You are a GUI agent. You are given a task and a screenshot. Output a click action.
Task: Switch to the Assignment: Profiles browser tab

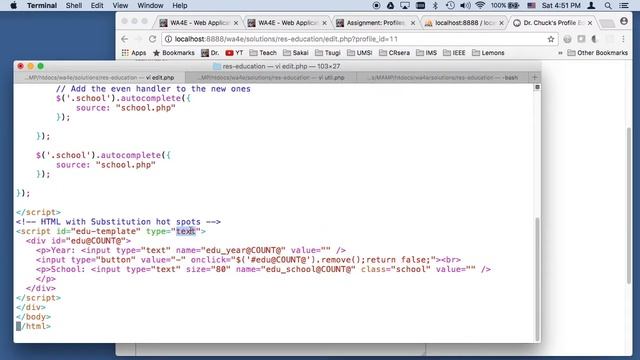(376, 23)
